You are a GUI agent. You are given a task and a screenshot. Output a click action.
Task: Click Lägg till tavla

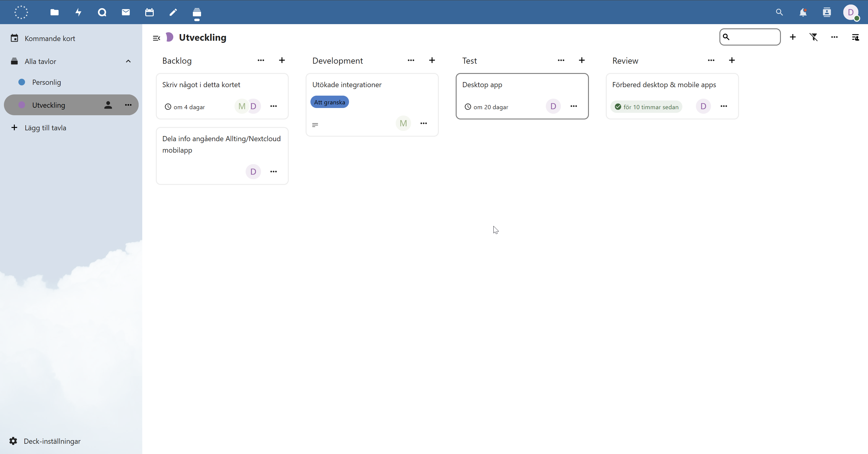[x=45, y=128]
